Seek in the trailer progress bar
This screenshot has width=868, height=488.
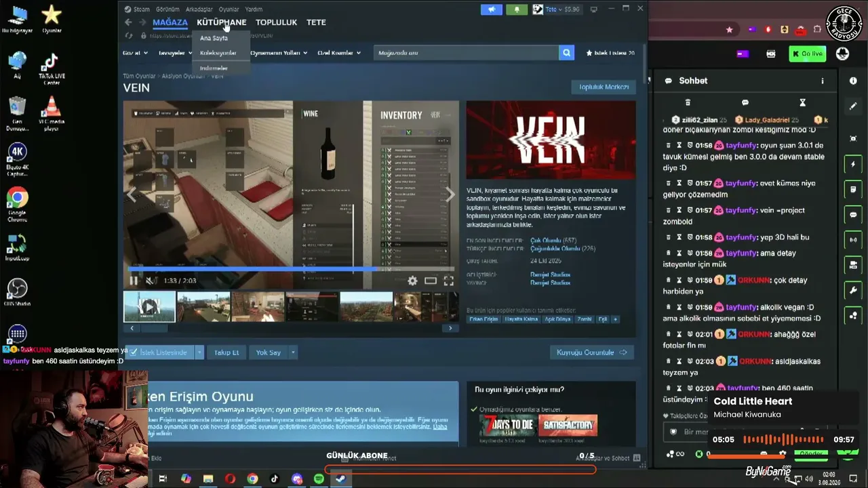pyautogui.click(x=290, y=269)
